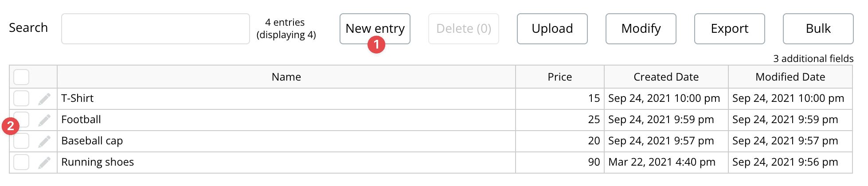Sort table by Name column header

(x=286, y=77)
